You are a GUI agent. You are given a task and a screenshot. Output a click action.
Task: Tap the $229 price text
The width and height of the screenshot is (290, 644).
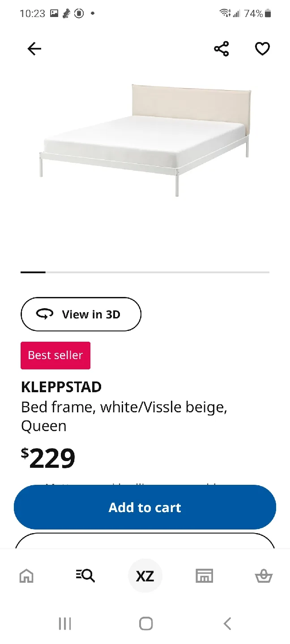(x=48, y=458)
